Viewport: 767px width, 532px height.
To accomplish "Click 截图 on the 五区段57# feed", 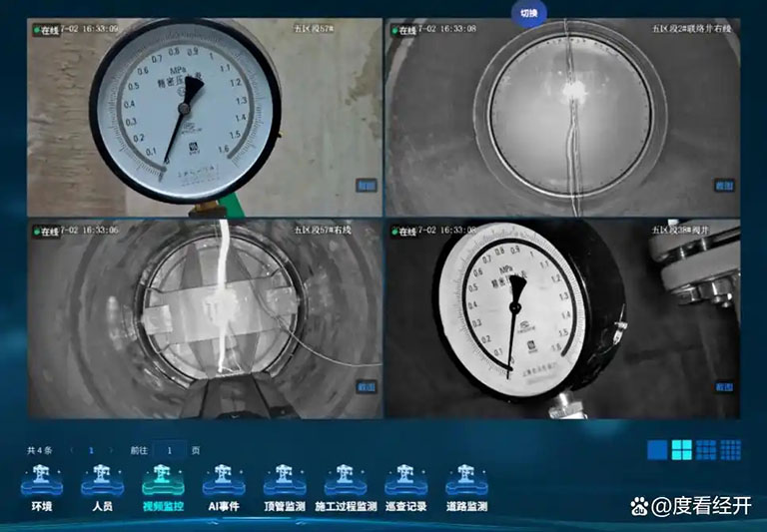I will pyautogui.click(x=367, y=186).
